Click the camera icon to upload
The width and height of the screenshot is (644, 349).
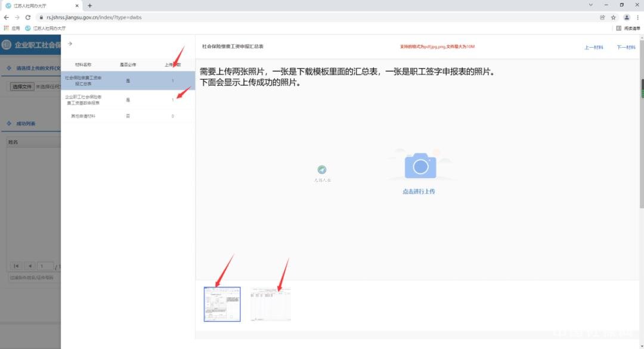pyautogui.click(x=420, y=166)
